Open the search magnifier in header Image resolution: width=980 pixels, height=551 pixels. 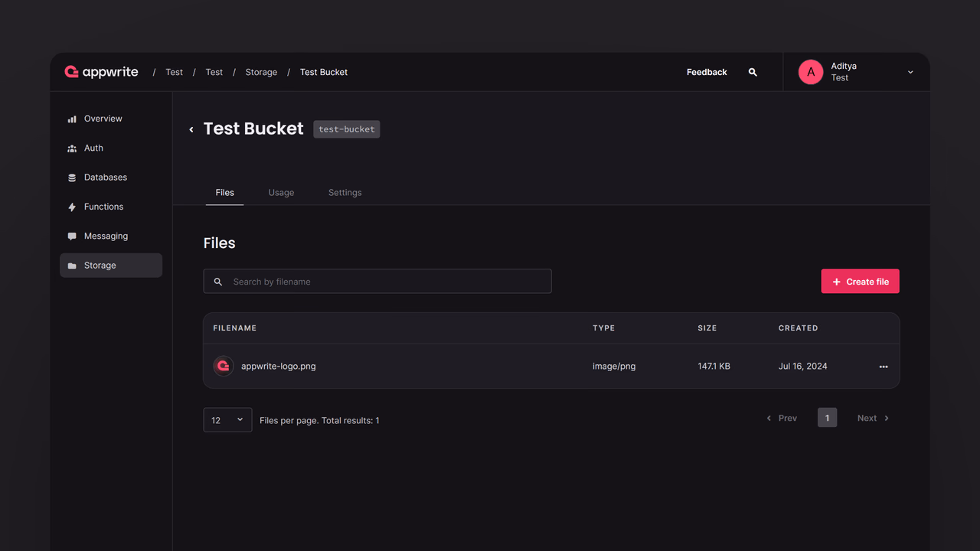pyautogui.click(x=753, y=72)
